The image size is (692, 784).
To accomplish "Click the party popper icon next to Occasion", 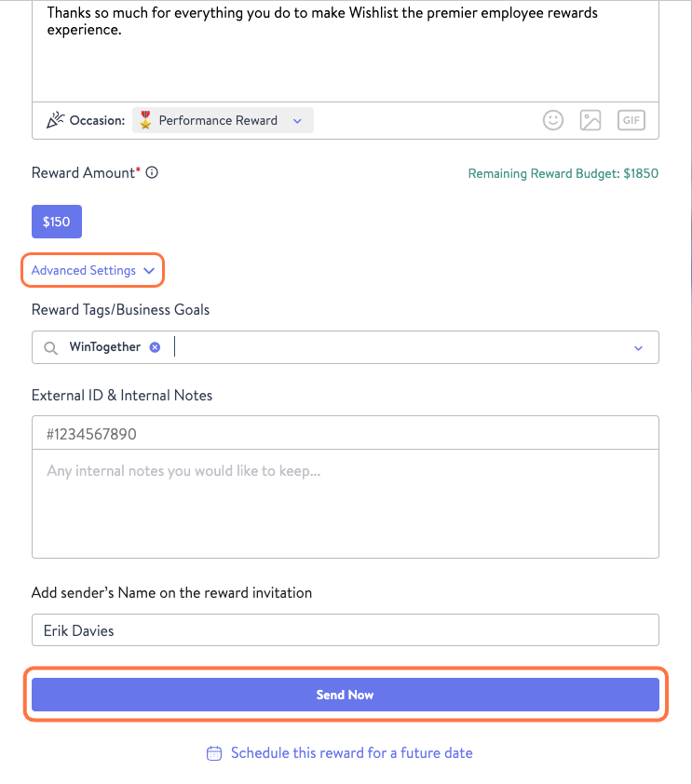I will coord(56,119).
